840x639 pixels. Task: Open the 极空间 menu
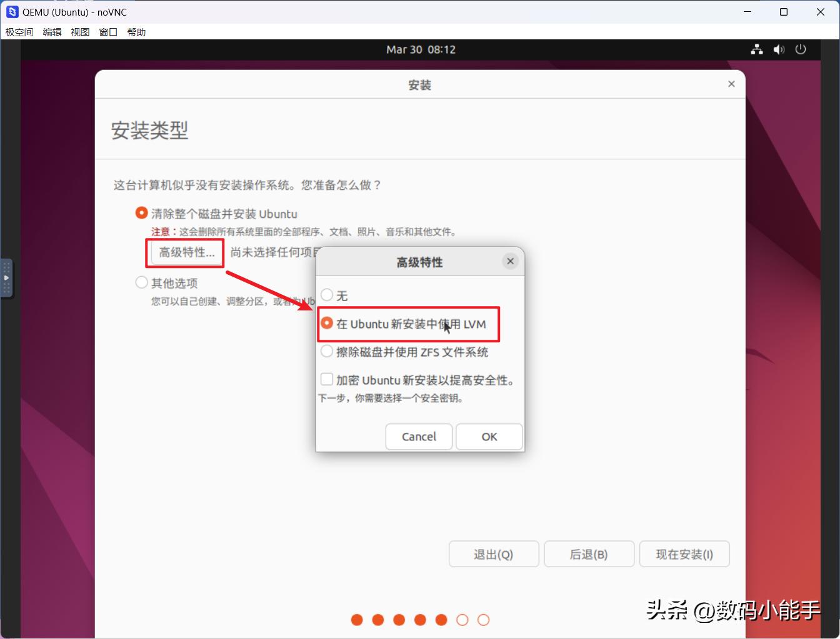coord(19,32)
